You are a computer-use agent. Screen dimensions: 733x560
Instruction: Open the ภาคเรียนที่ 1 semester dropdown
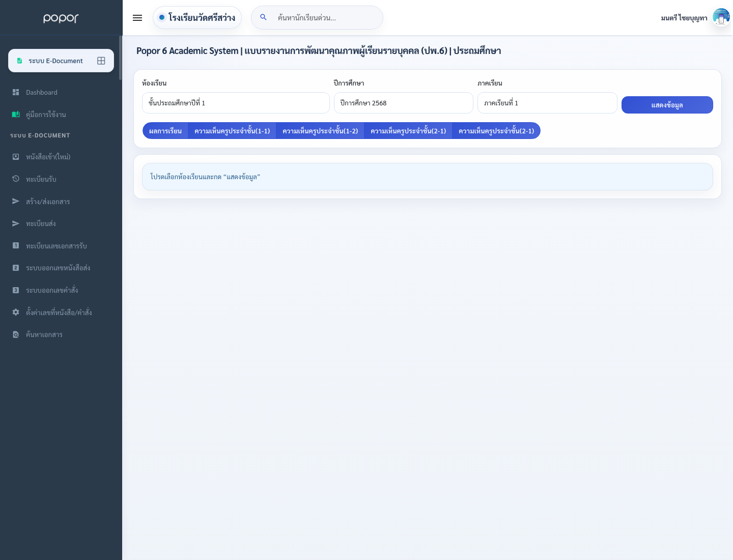pos(547,103)
